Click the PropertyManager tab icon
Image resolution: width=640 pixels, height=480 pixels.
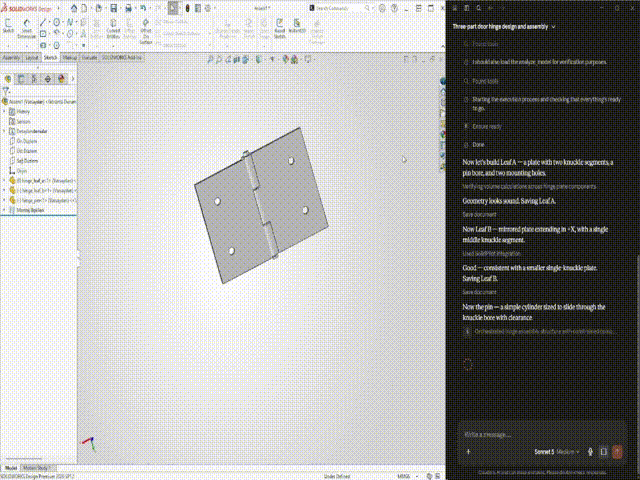pos(21,79)
